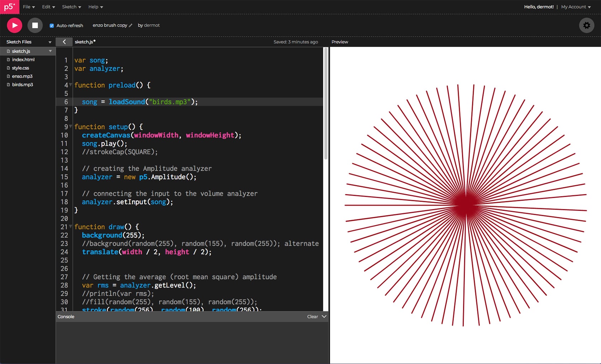
Task: Fold the preload function at line 4
Action: (70, 85)
